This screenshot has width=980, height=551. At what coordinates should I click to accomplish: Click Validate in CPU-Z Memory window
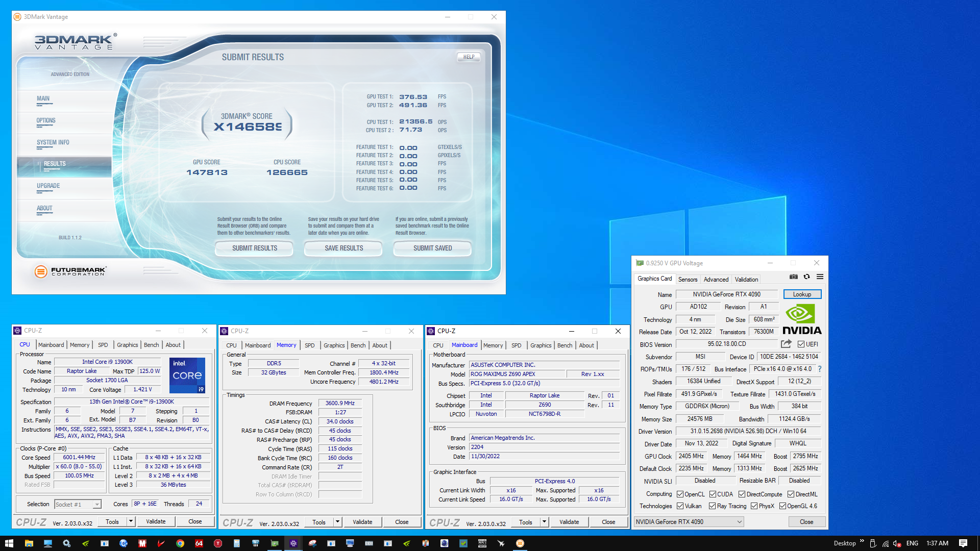pos(362,522)
